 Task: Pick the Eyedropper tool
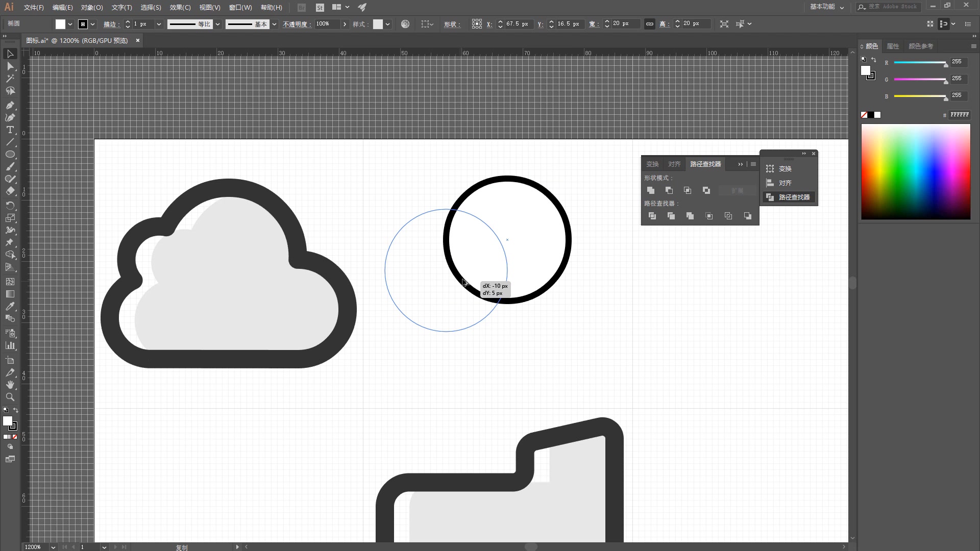[x=10, y=306]
